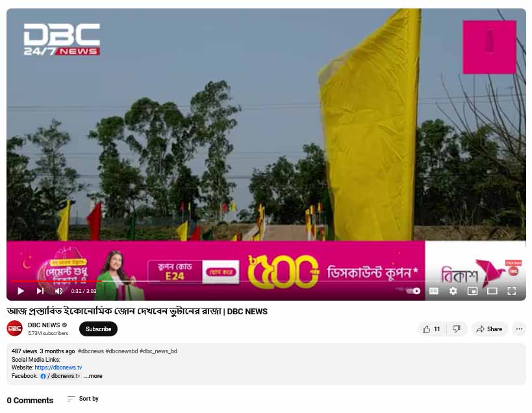Seek on the red video progress bar
Screen dimensions: 532x413
pos(57,281)
